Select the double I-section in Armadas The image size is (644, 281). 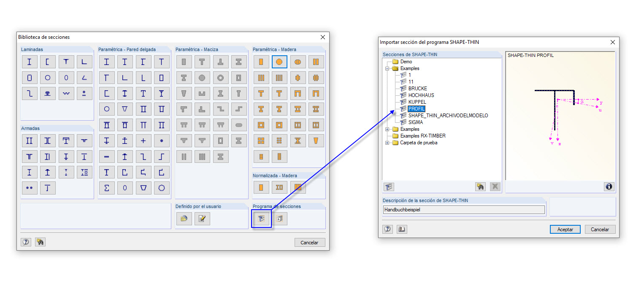click(29, 141)
